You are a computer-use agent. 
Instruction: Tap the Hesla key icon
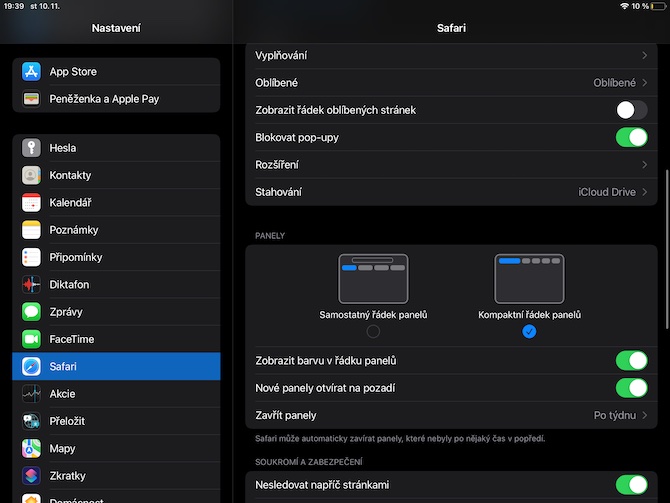[31, 148]
